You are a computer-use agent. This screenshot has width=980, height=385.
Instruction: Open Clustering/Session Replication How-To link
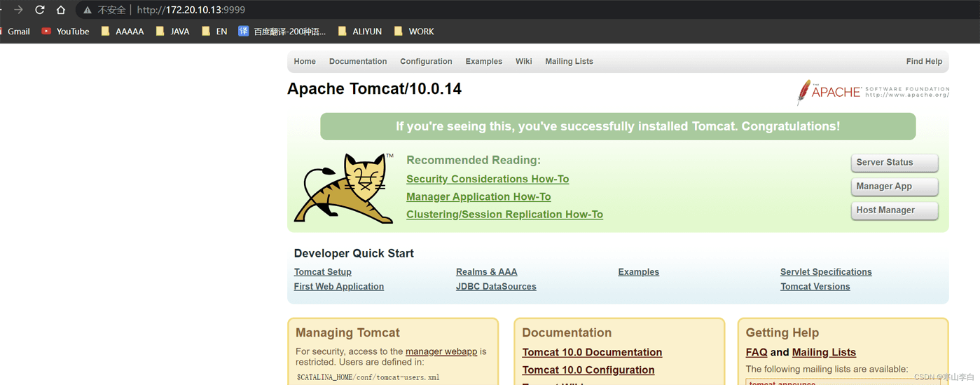tap(504, 215)
